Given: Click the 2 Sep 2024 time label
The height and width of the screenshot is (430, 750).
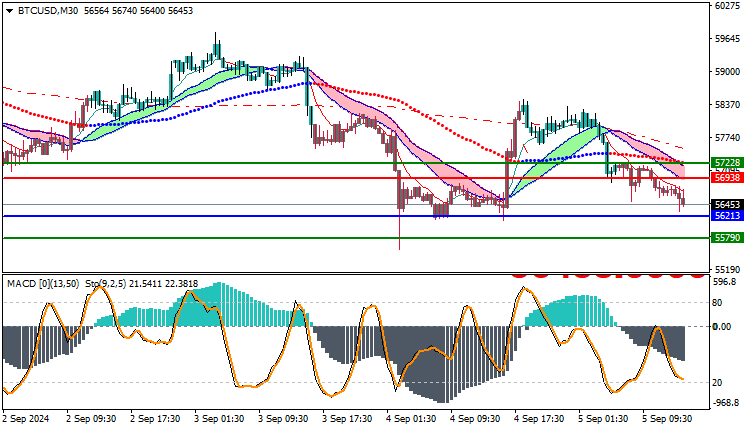Looking at the screenshot, I should point(26,419).
